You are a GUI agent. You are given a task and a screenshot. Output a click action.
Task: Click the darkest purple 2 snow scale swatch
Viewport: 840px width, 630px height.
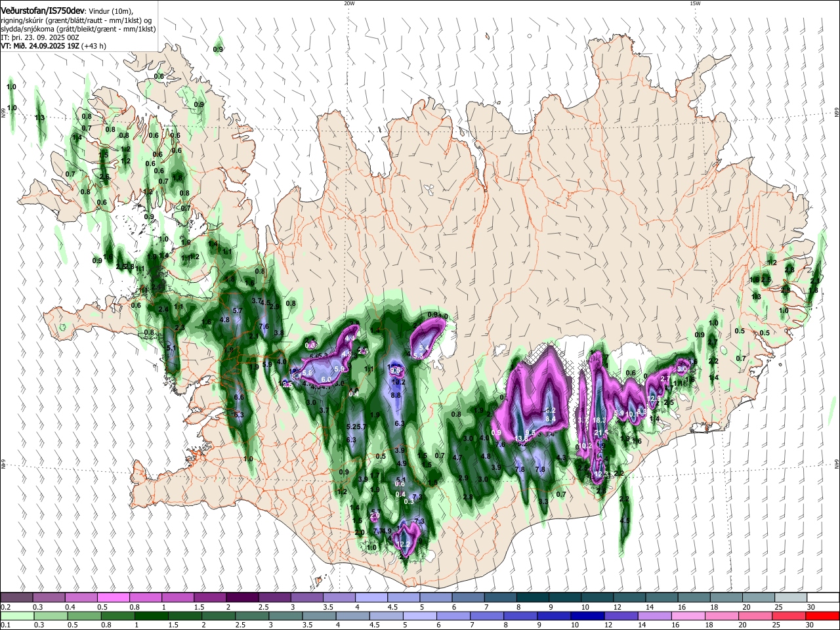coord(241,597)
